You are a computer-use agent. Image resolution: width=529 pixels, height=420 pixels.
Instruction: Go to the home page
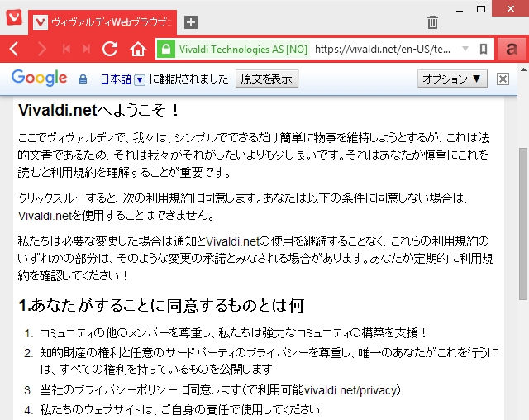pos(138,50)
